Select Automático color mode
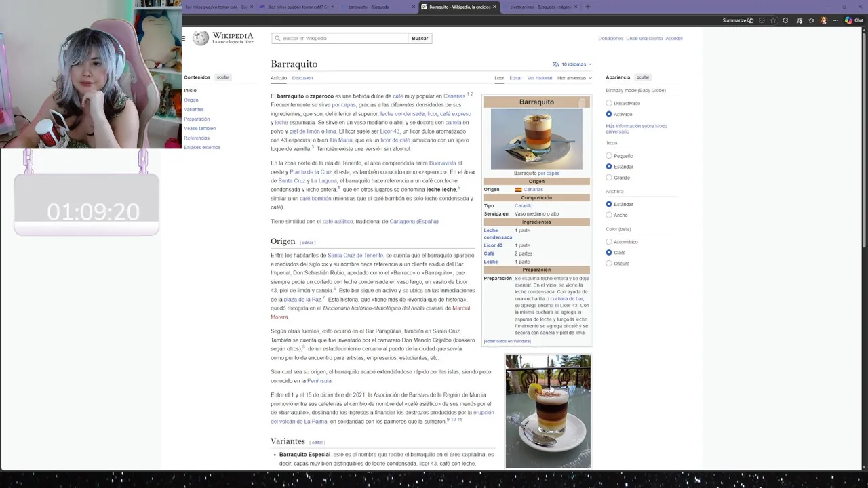Screen dimensions: 868x488 point(609,242)
